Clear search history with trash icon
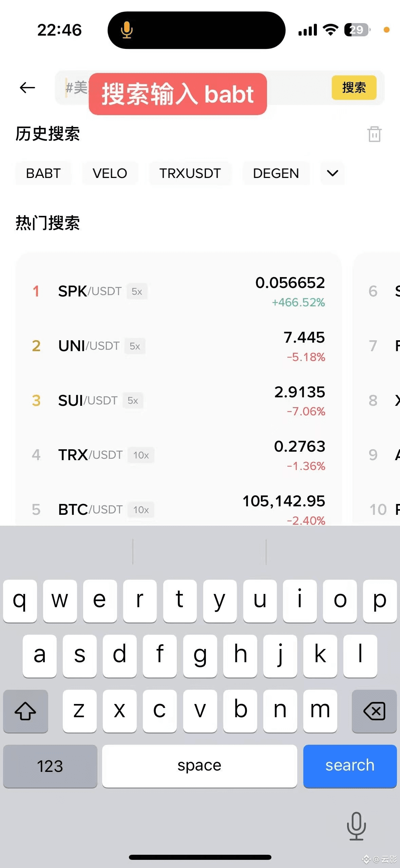 click(374, 134)
